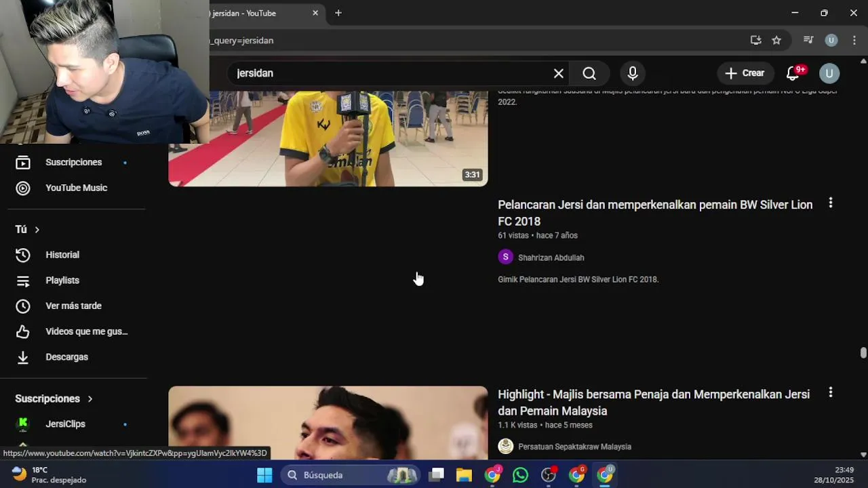The width and height of the screenshot is (868, 488).
Task: Open Pelancaran Jersi BW Silver Lion video title
Action: click(x=655, y=213)
